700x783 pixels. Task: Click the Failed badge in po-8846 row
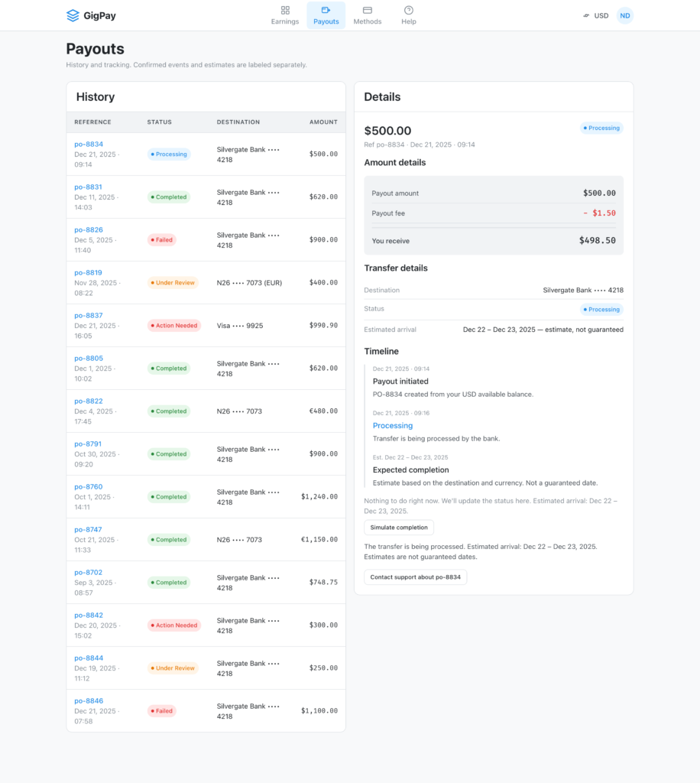pyautogui.click(x=162, y=711)
